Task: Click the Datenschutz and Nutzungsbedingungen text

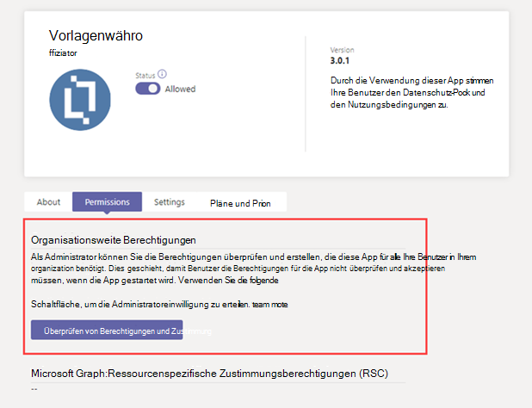Action: (411, 93)
